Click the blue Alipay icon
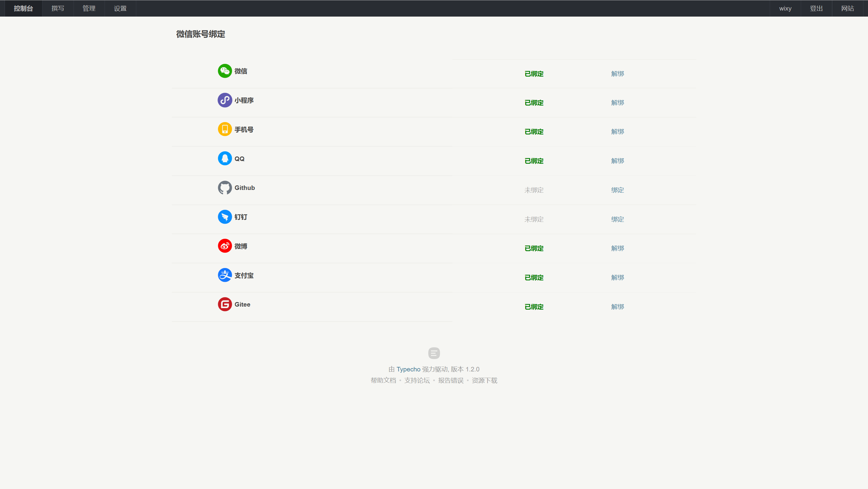This screenshot has height=489, width=868. click(225, 275)
